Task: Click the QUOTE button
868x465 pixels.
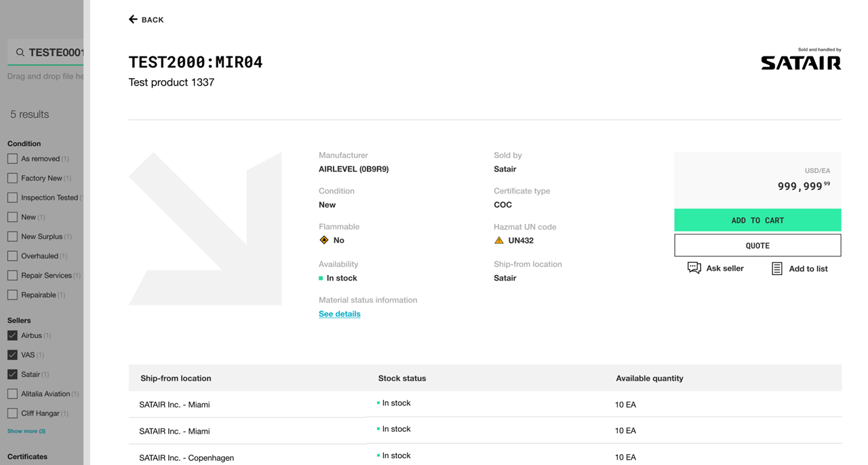Action: (757, 246)
